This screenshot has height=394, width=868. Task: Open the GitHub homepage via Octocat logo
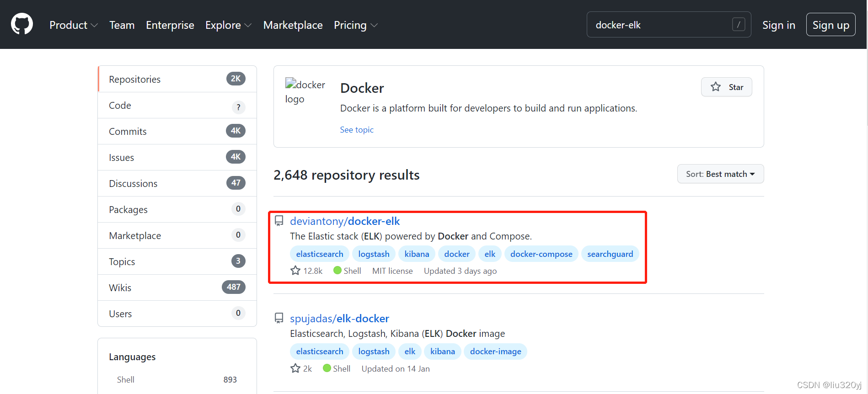(x=22, y=24)
